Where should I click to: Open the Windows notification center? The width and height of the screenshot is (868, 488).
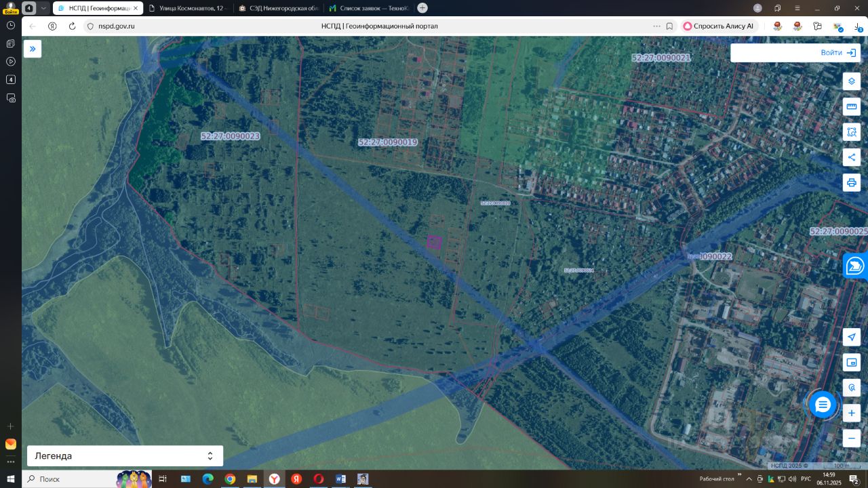click(x=854, y=479)
